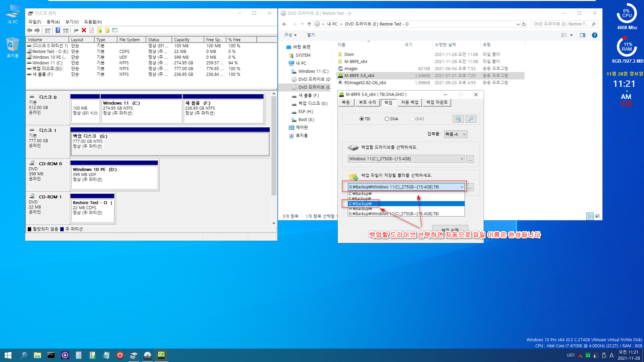Open the CPU chip taskbar icon
The image size is (644, 362).
pyautogui.click(x=65, y=355)
